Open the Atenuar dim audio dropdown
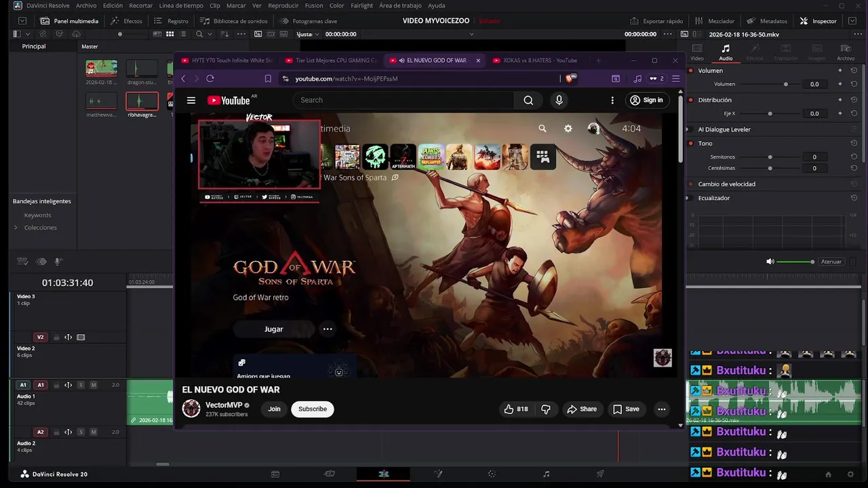Screen dimensions: 868x488 831,262
